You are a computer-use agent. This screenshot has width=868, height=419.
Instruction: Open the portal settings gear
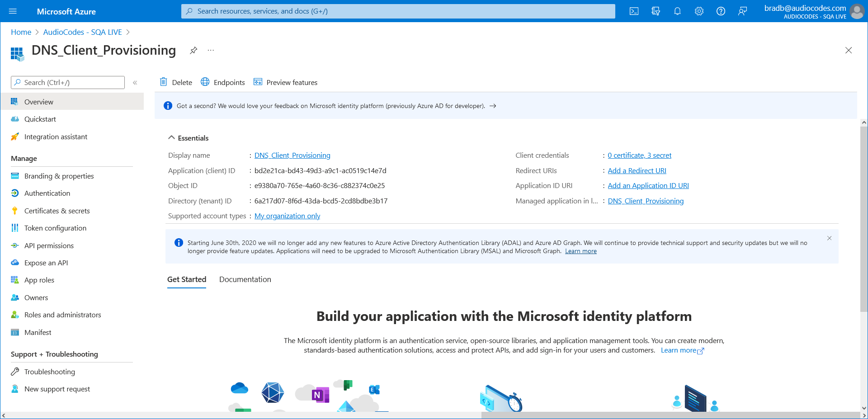click(699, 11)
